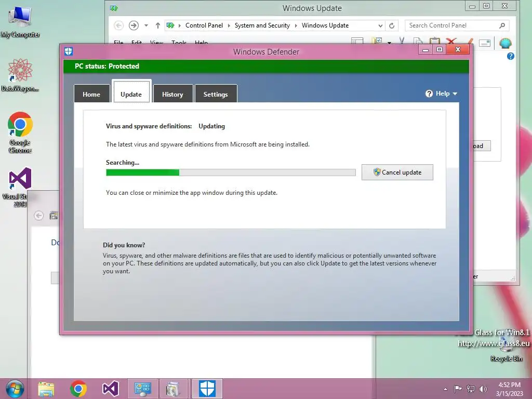Select System and Security breadcrumb
532x399 pixels.
[x=262, y=25]
